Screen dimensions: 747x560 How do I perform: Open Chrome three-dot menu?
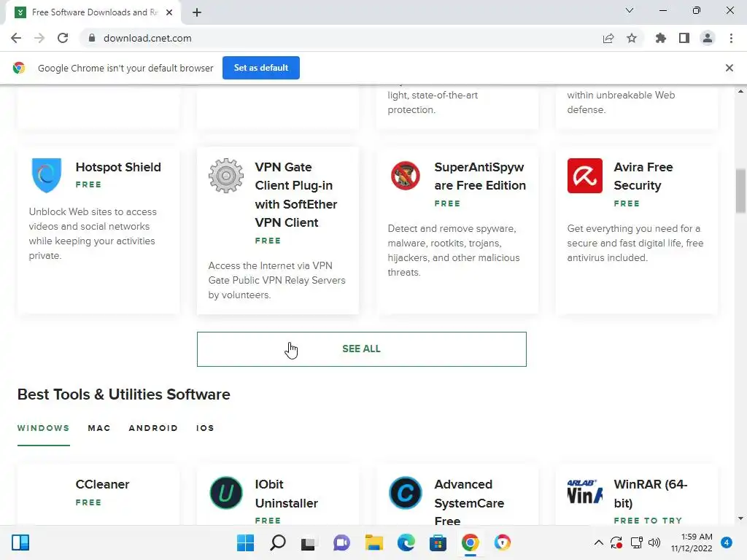pos(731,38)
